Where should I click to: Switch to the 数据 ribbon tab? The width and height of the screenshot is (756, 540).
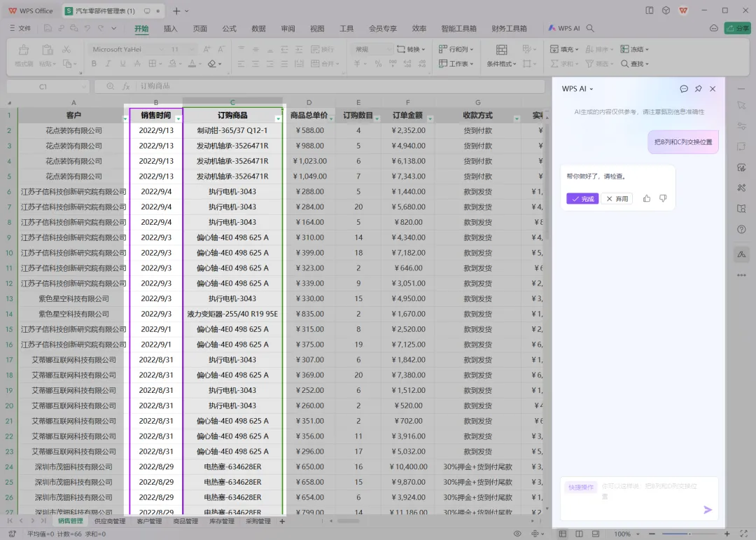coord(258,29)
